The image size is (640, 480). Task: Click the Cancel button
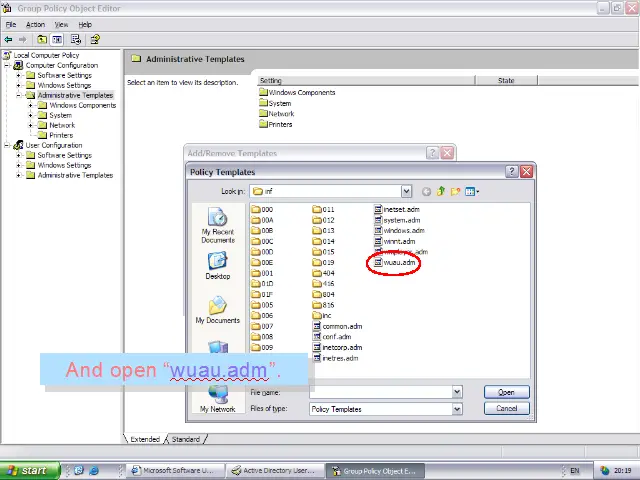tap(507, 409)
